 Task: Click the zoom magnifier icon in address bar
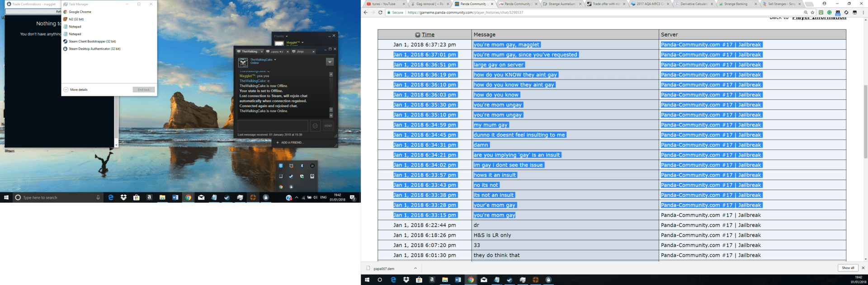806,13
